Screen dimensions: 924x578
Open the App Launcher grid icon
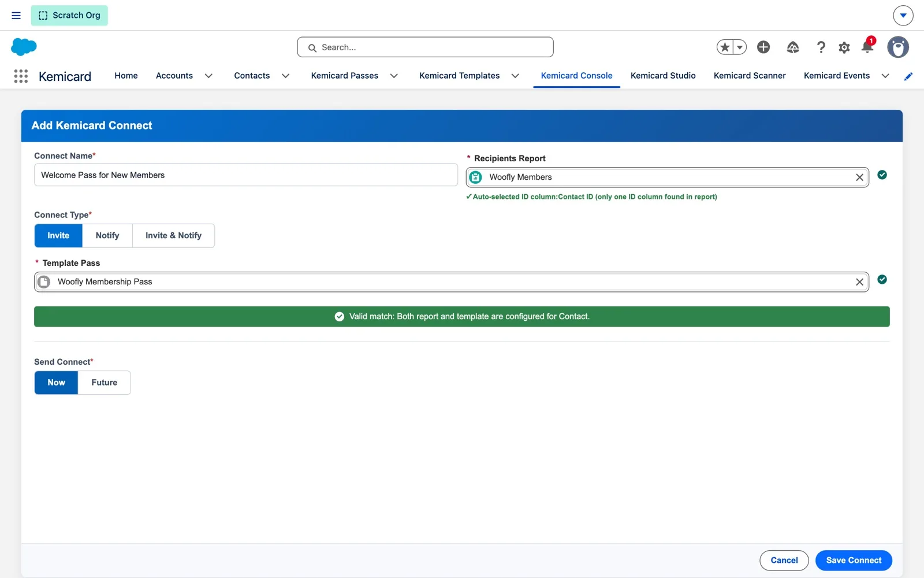click(x=21, y=76)
